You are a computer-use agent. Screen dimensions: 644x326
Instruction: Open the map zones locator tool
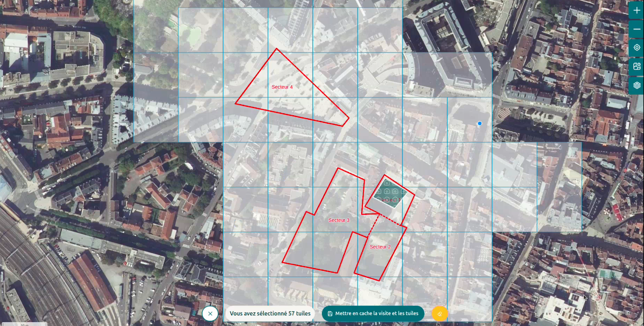pos(636,66)
